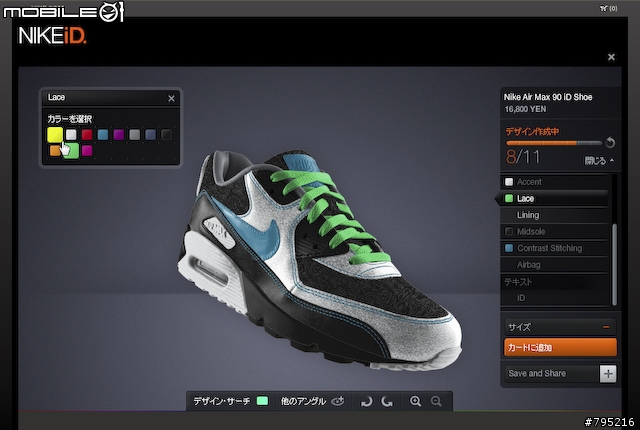
Task: Expand the サイズ size selector
Action: pos(560,327)
